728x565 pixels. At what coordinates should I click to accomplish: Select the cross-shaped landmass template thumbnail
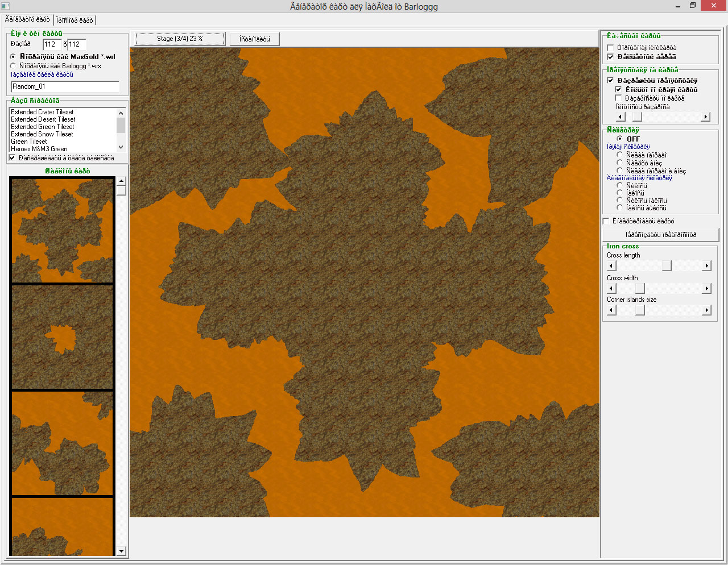click(x=63, y=231)
